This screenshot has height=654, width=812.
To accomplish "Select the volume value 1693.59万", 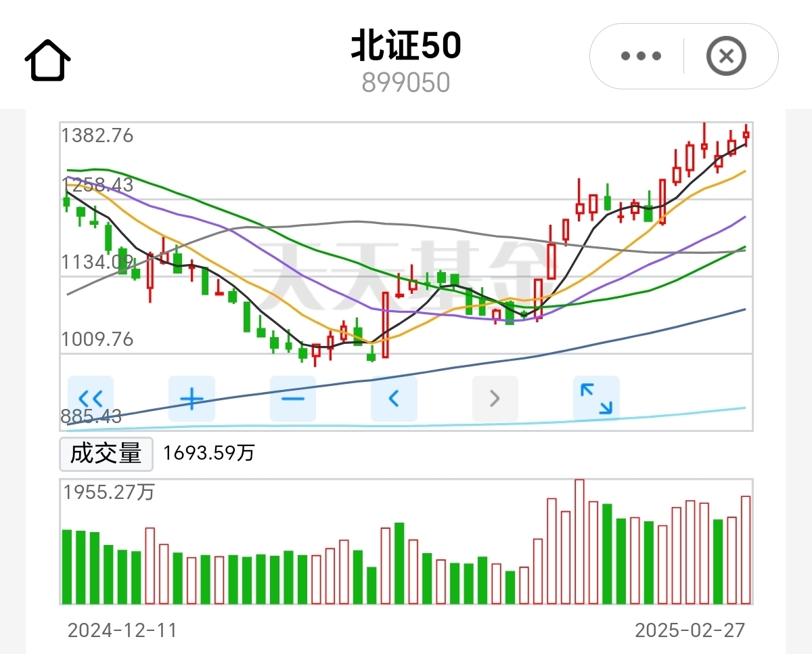I will click(208, 453).
